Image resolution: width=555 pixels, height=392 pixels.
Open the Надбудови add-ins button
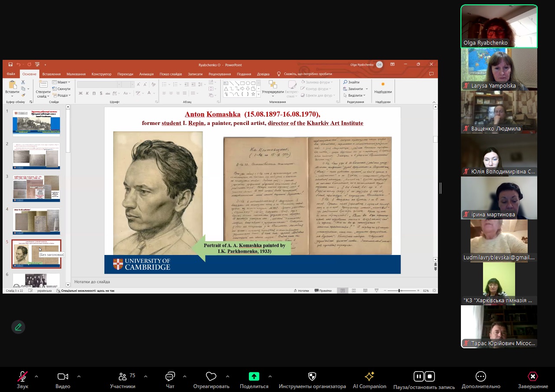pos(383,87)
